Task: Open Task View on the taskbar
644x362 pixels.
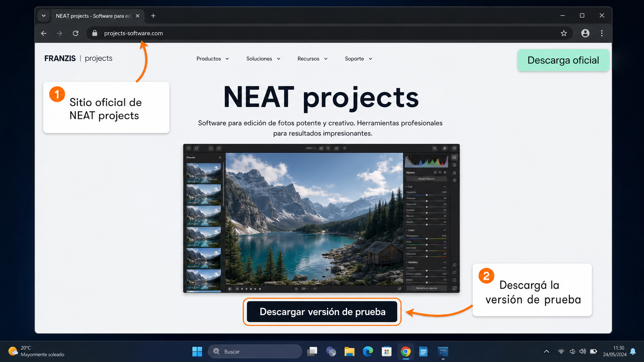Action: click(x=312, y=352)
